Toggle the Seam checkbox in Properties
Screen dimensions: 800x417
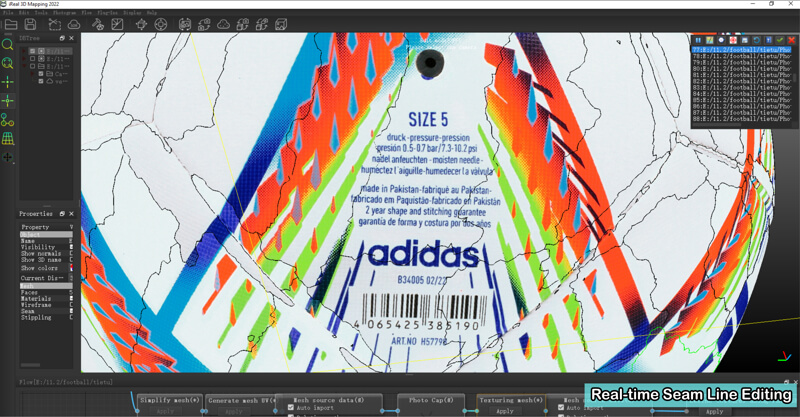[x=71, y=311]
